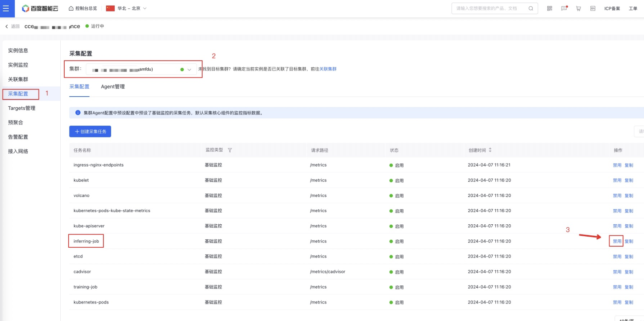The width and height of the screenshot is (644, 321).
Task: Copy the inferring-job task
Action: click(629, 241)
